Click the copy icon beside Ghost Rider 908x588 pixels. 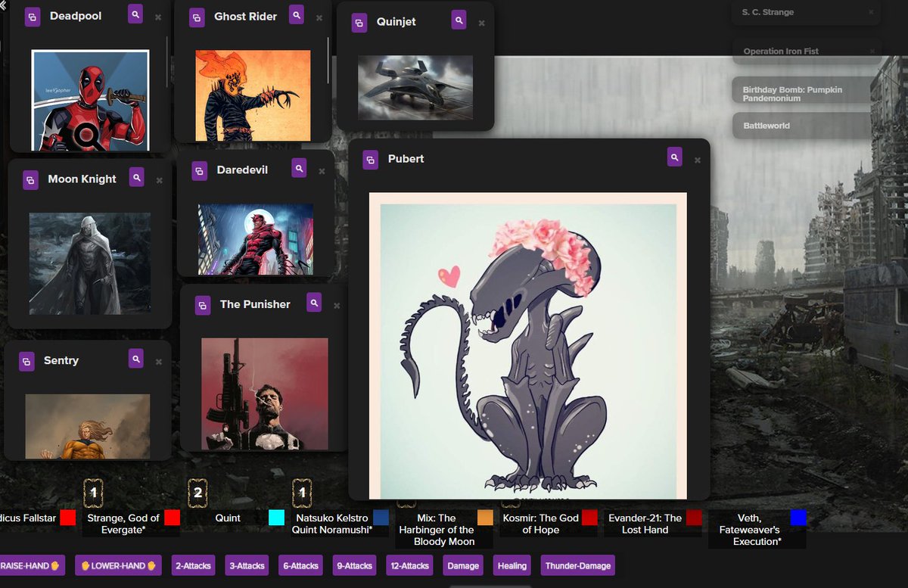[197, 17]
